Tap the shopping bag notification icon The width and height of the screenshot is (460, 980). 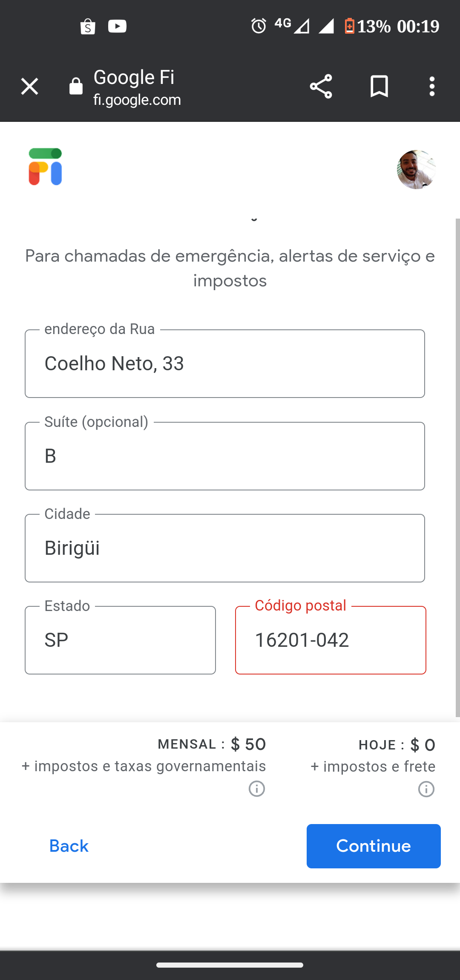[x=88, y=26]
